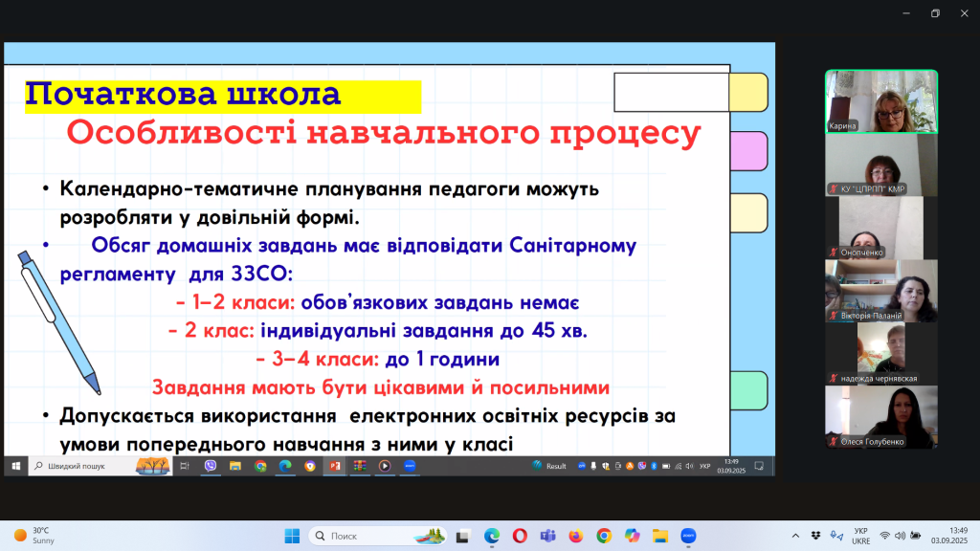
Task: Open File Explorer folder icon
Action: 659,536
